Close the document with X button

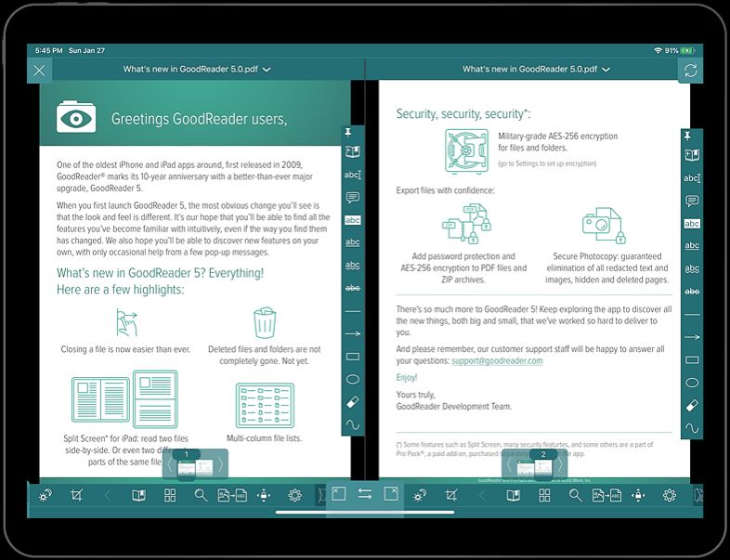coord(39,70)
